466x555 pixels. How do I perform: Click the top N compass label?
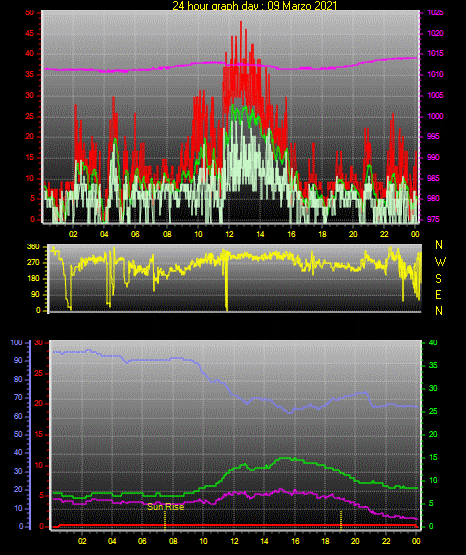coord(439,245)
